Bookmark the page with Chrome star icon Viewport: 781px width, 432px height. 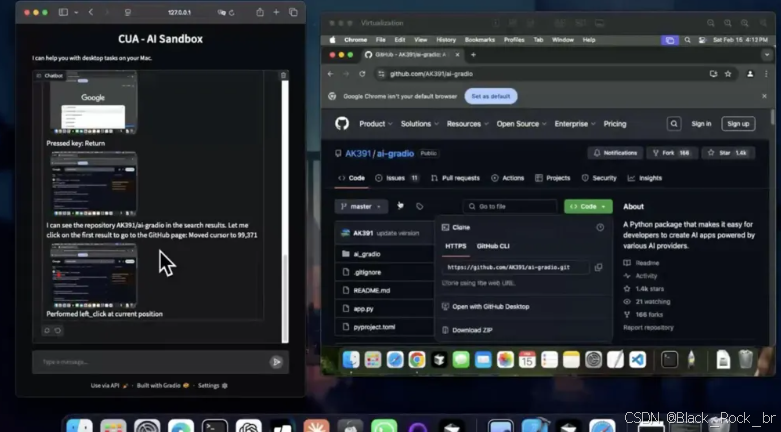pos(728,74)
